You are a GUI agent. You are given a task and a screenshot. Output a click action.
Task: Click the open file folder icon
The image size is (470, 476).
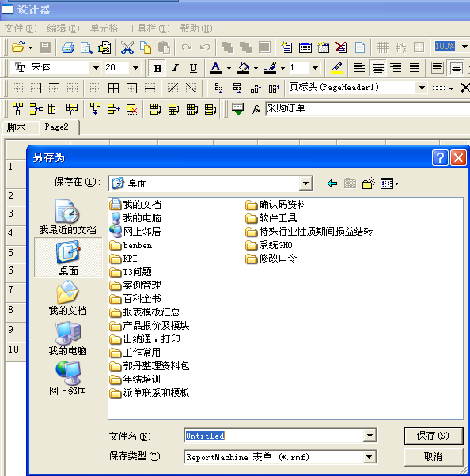[x=18, y=47]
